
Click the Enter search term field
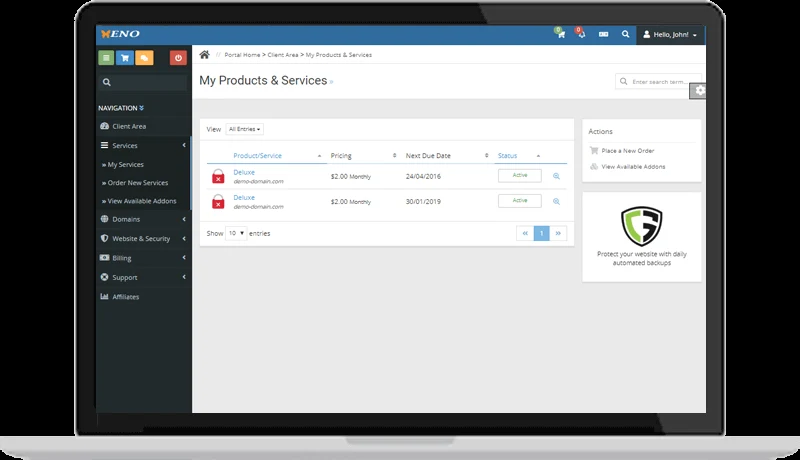tap(658, 82)
